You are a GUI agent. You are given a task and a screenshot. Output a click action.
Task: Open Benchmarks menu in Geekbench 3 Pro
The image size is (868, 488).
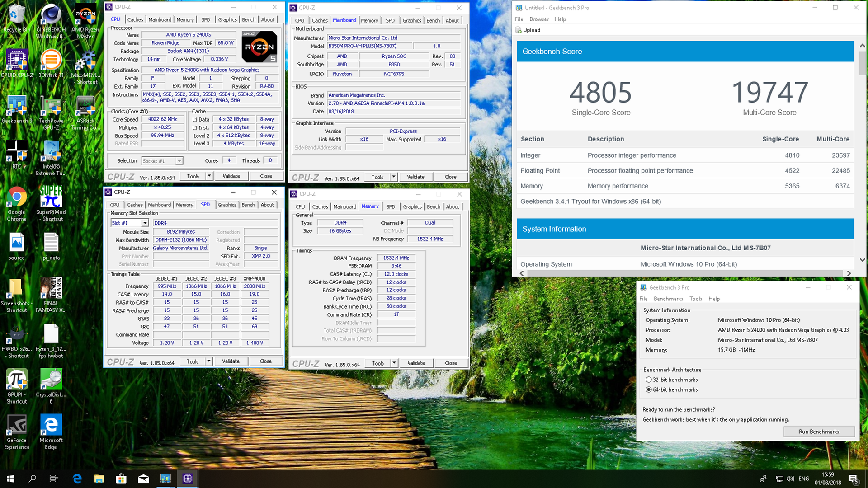click(x=668, y=299)
